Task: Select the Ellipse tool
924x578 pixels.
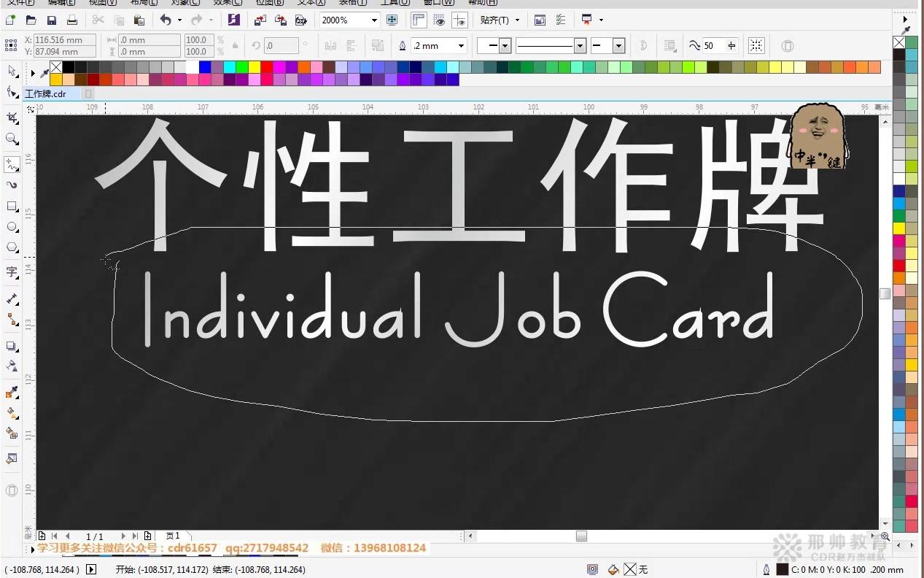Action: [x=11, y=227]
